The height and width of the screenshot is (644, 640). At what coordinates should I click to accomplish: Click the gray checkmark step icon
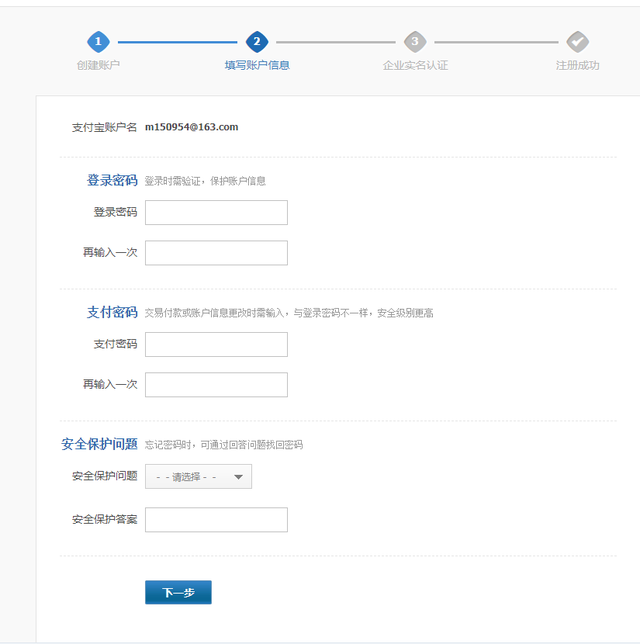point(577,41)
